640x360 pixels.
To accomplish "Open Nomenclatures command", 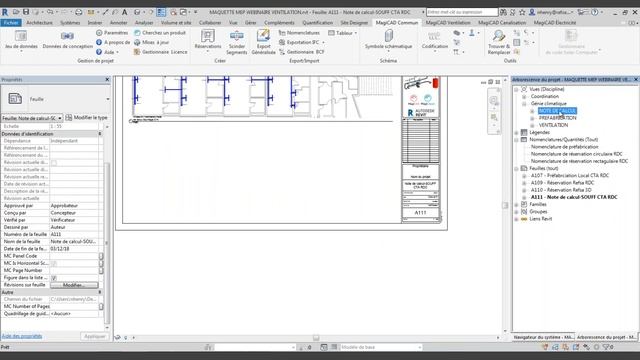I will 300,33.
